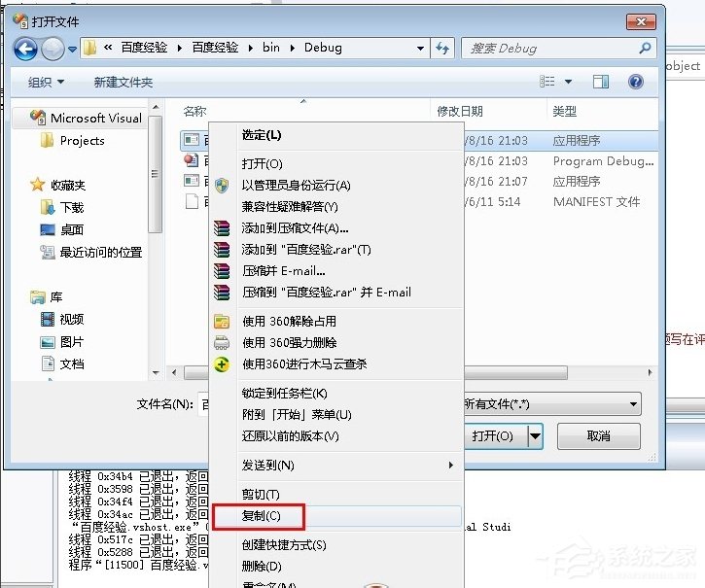705x588 pixels.
Task: Click the 取消 button
Action: click(599, 436)
